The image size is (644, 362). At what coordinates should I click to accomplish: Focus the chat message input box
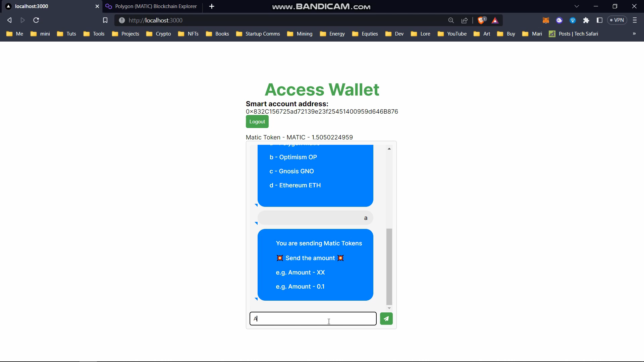point(313,319)
